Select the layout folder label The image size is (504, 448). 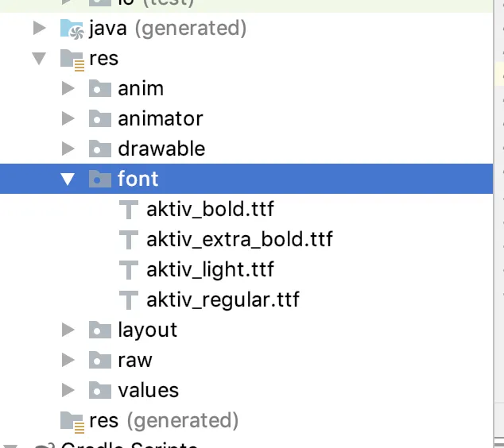pyautogui.click(x=147, y=330)
